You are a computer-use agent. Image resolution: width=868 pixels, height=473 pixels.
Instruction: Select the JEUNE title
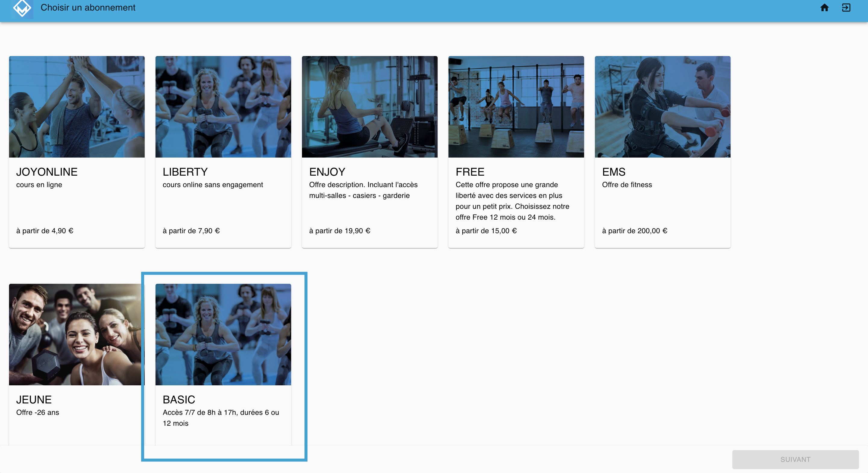pyautogui.click(x=34, y=399)
